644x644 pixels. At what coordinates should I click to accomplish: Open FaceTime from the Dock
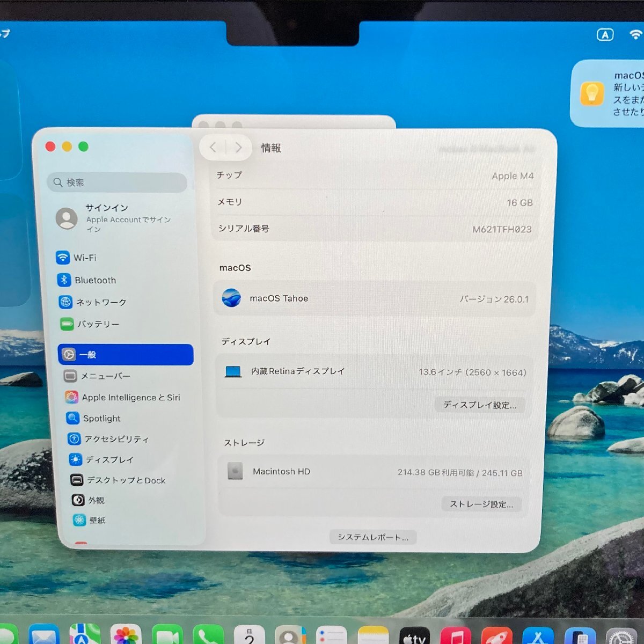(x=167, y=635)
